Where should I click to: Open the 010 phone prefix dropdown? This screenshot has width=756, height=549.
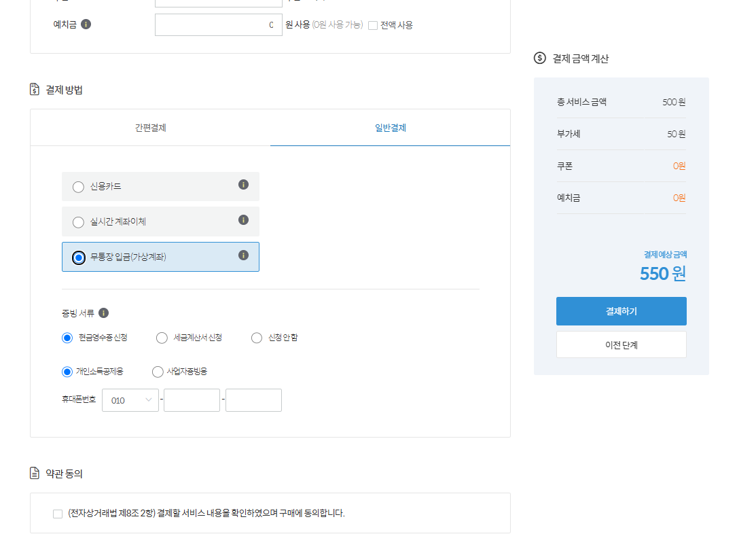click(x=130, y=400)
